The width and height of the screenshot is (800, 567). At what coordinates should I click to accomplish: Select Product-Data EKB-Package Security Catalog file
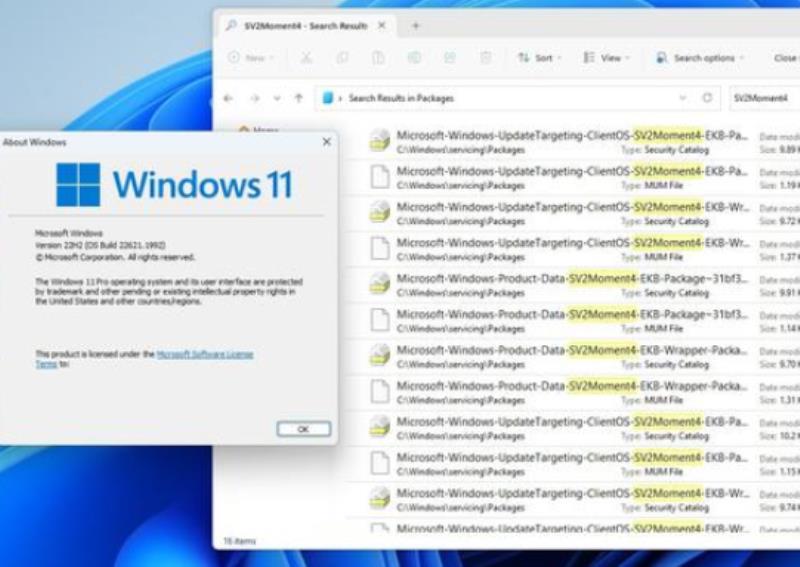[x=573, y=285]
